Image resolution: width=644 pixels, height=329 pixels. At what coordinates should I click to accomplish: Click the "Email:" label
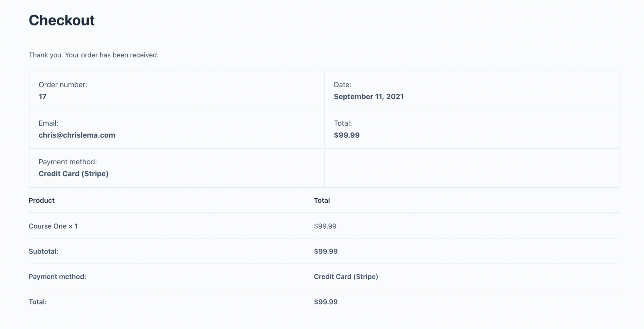48,123
